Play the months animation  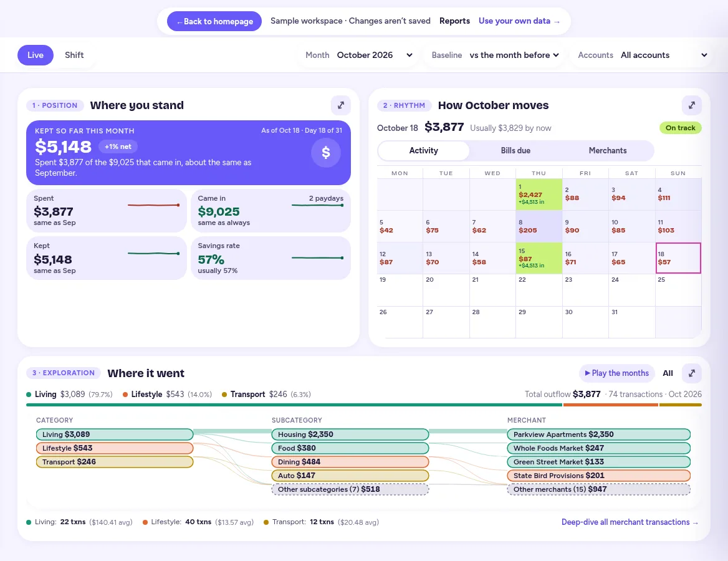tap(616, 373)
